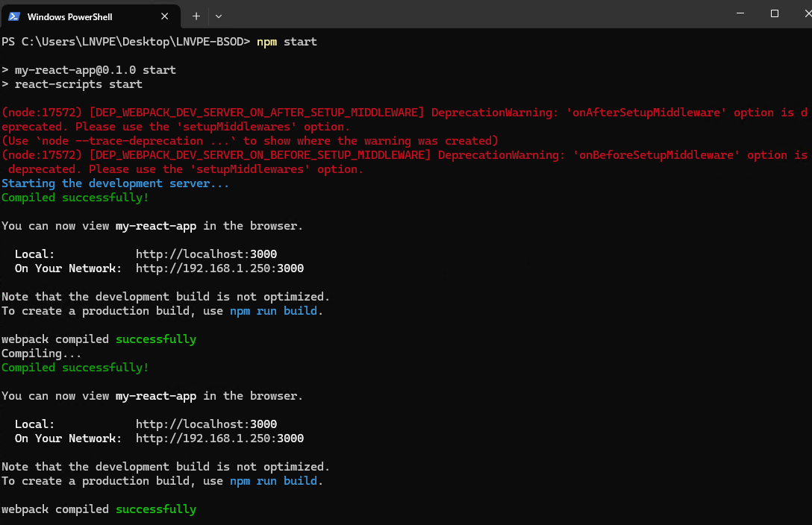
Task: Open a new terminal tab with plus
Action: click(x=196, y=16)
